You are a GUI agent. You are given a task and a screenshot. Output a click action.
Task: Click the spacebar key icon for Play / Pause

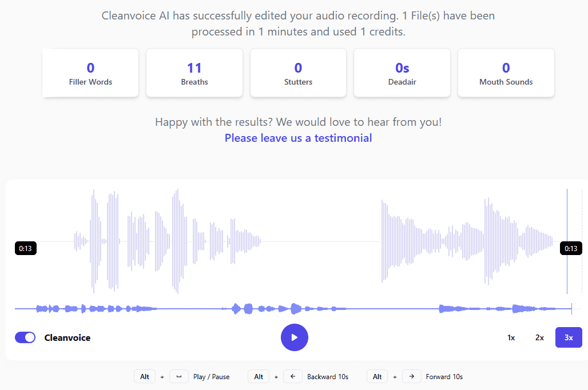179,377
